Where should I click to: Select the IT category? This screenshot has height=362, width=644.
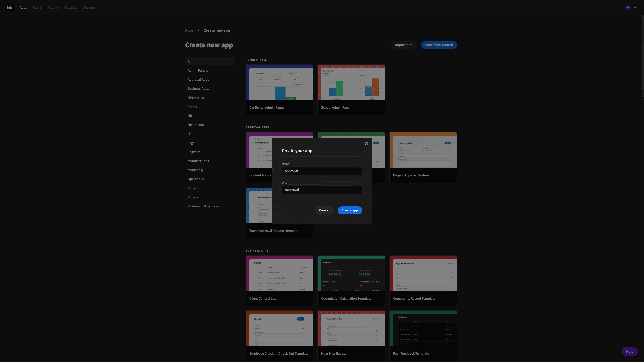[x=210, y=134]
